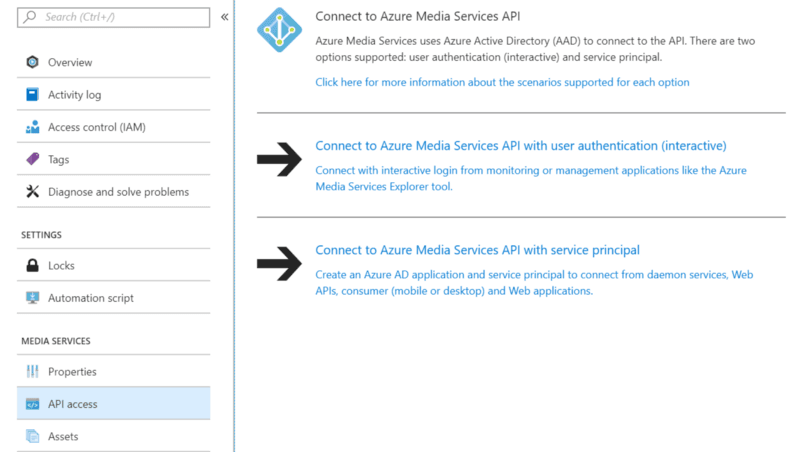Choose Connect with user authentication (interactive)
The image size is (800, 452).
520,146
